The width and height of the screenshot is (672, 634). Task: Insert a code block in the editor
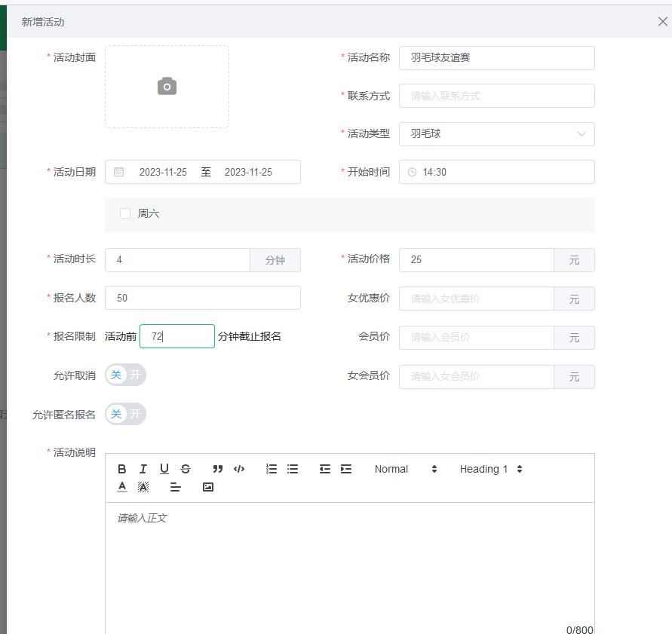[239, 469]
